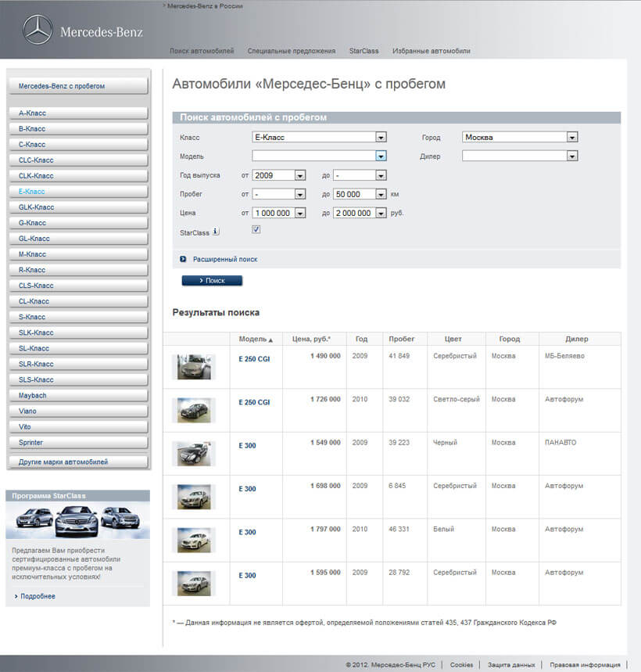The width and height of the screenshot is (641, 672).
Task: Open the car photo for the 1 698 000 listing
Action: pos(194,497)
